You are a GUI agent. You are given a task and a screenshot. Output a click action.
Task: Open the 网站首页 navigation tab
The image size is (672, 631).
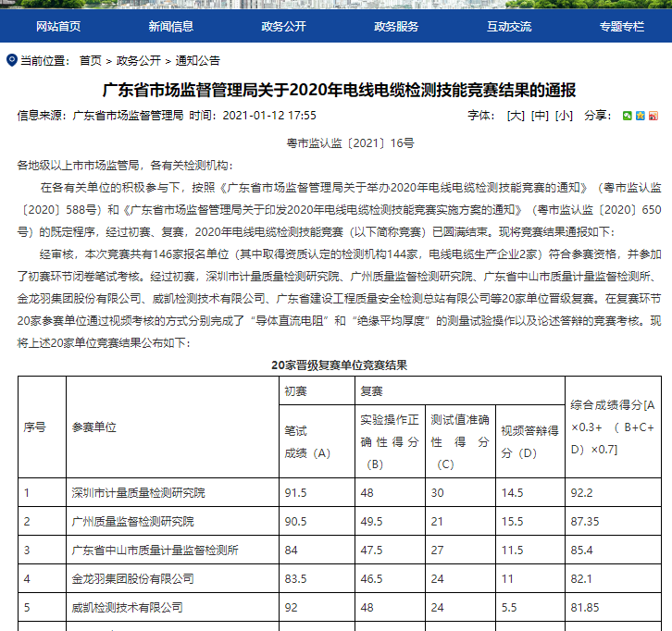point(58,26)
